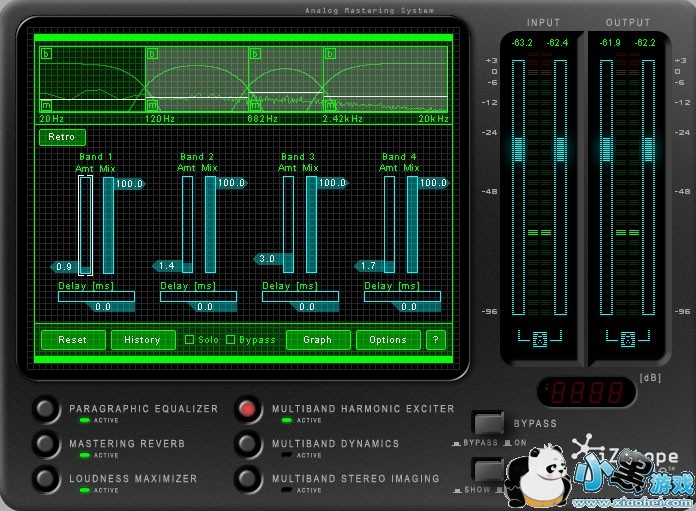Screen dimensions: 696x511
Task: Toggle the Solo checkbox
Action: pyautogui.click(x=190, y=340)
